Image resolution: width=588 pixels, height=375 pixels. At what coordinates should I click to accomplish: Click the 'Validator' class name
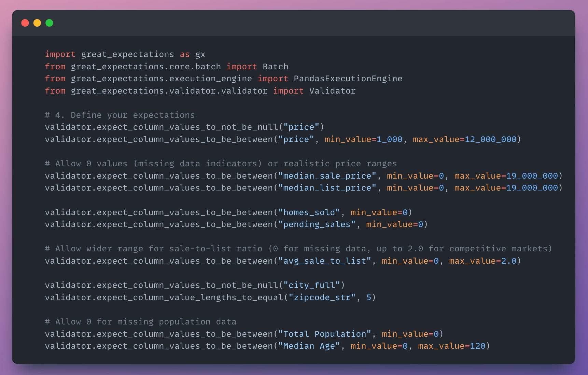[332, 91]
